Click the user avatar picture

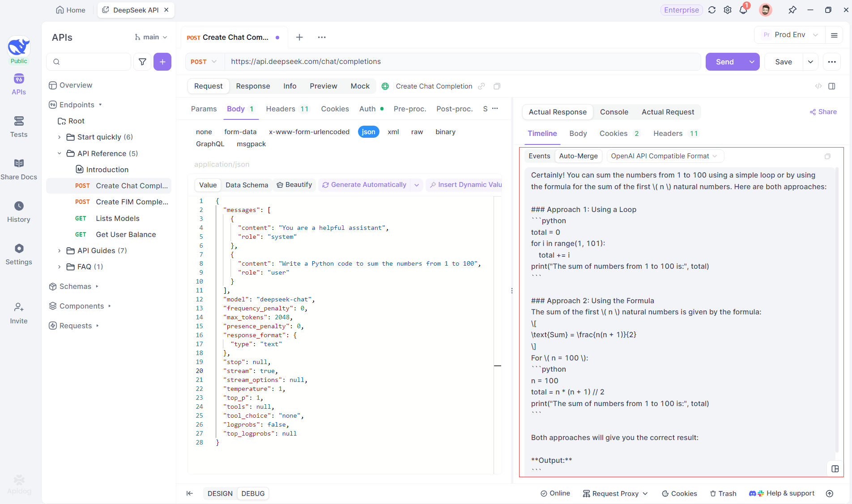click(766, 10)
